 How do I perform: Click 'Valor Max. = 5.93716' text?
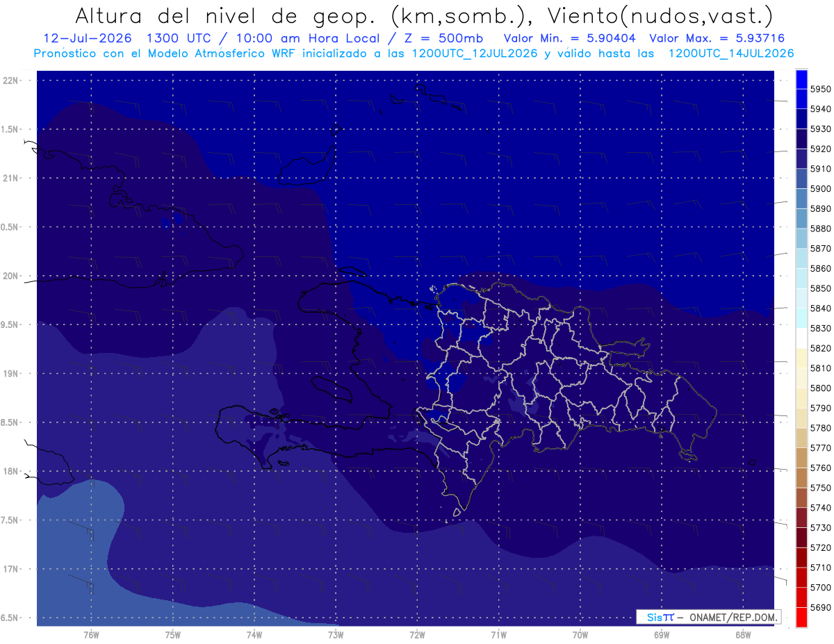coord(717,38)
